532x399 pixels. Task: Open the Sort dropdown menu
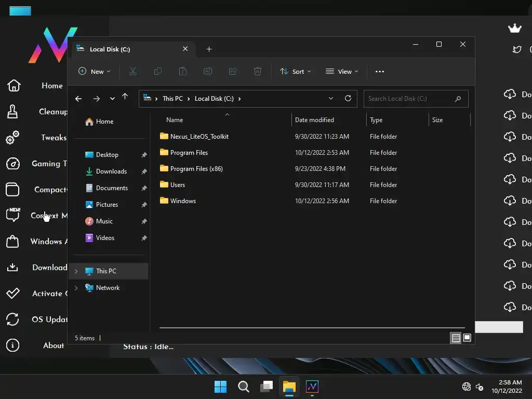coord(295,72)
